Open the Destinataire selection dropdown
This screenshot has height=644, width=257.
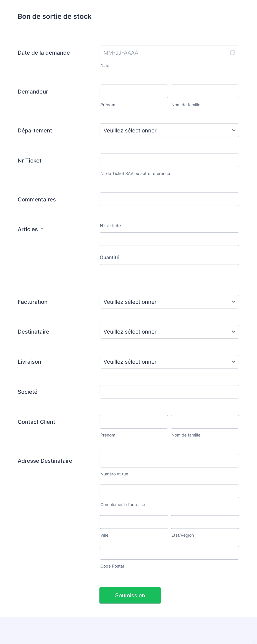169,332
